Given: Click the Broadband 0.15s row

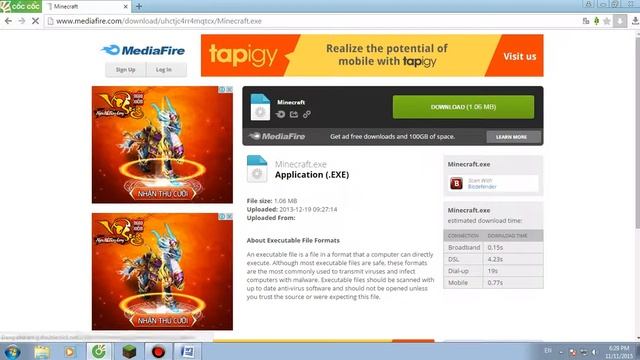Looking at the screenshot, I should point(493,247).
